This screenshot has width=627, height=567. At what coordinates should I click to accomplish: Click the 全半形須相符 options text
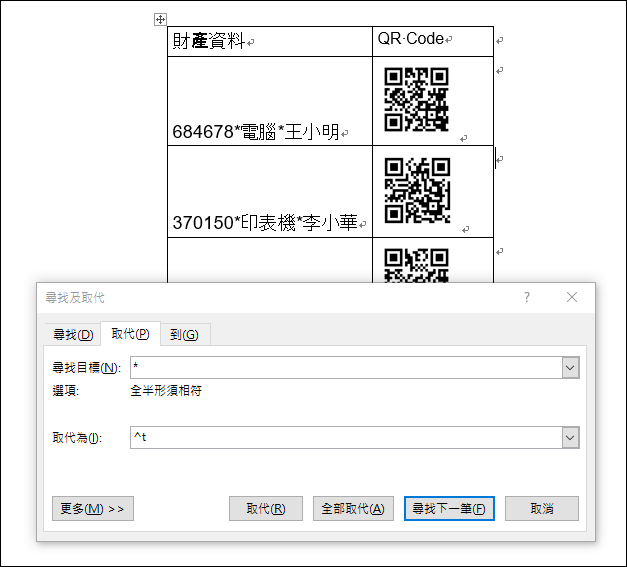[x=166, y=390]
